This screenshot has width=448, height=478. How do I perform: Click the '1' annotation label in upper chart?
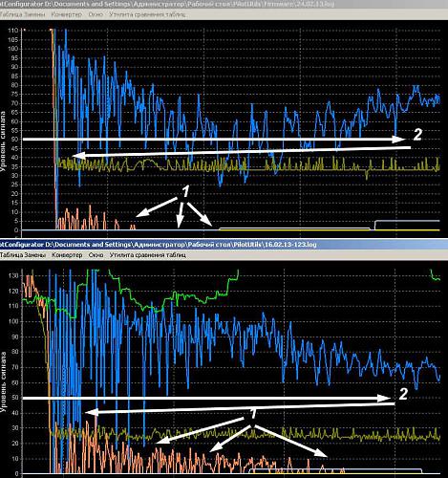click(x=185, y=191)
